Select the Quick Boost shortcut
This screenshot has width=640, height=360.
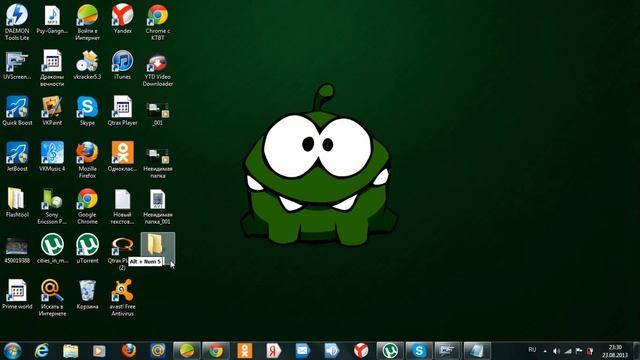coord(17,111)
